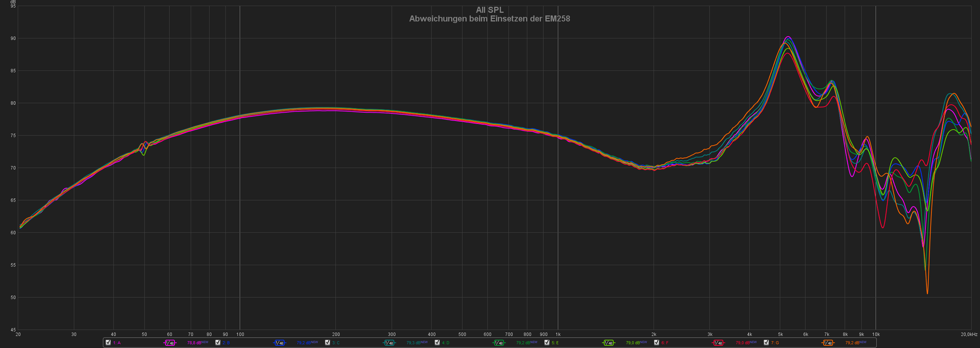Click the blue 1/48 smoothing icon for trace B

click(279, 343)
